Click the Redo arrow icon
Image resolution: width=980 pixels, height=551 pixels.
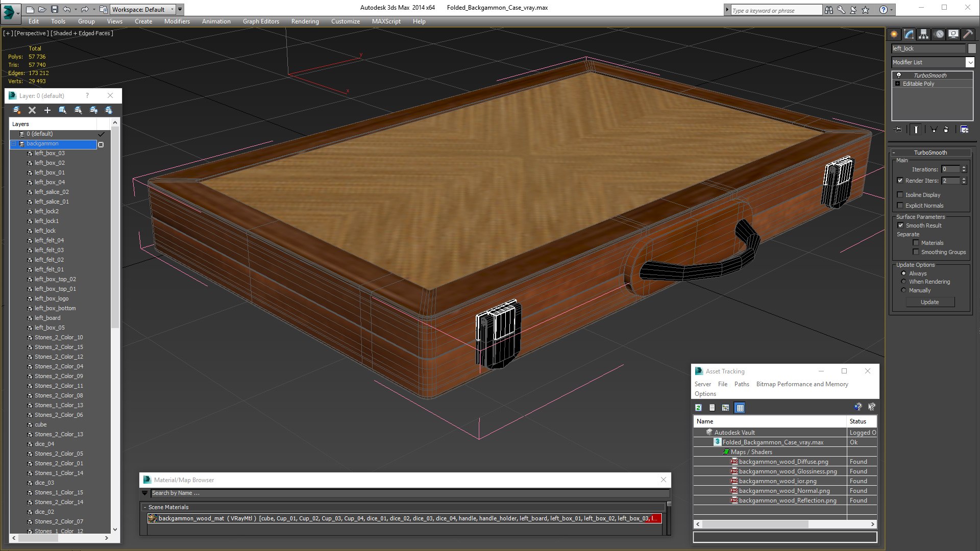pos(84,9)
